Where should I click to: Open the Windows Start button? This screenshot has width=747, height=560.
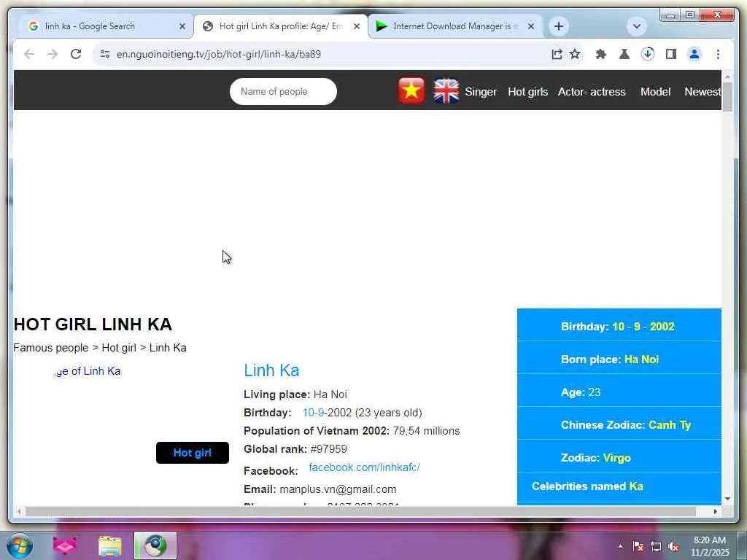point(20,545)
